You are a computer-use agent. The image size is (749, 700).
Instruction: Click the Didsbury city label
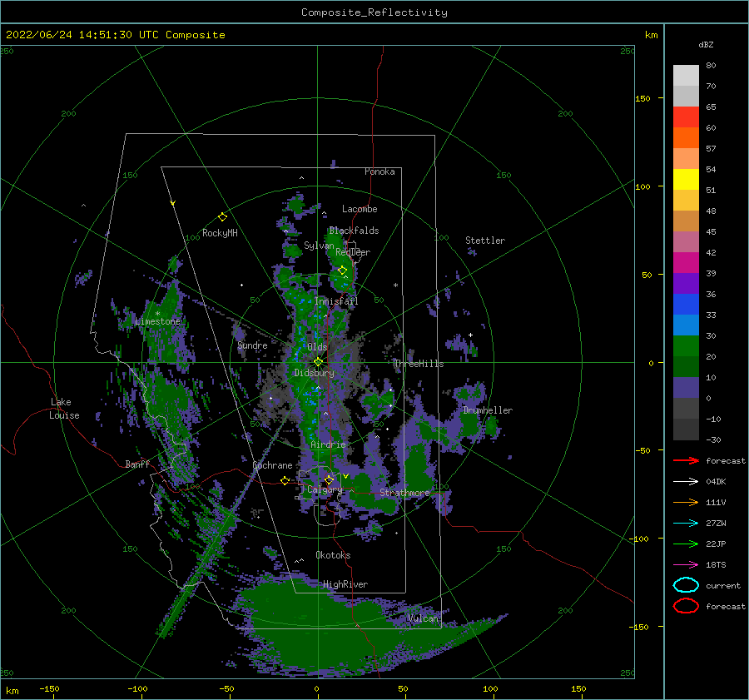(x=314, y=373)
